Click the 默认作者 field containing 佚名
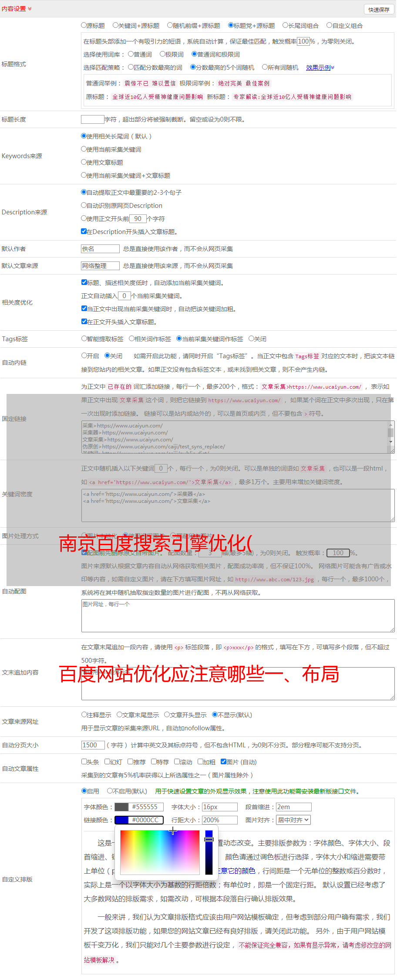 (100, 249)
